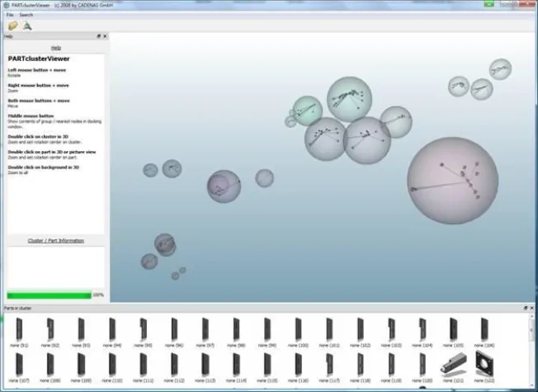This screenshot has height=392, width=538.
Task: Close the Help panel
Action: point(105,36)
